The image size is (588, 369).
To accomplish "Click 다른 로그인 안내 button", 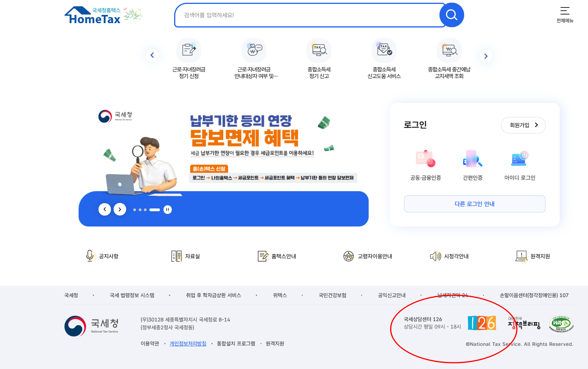I will click(x=474, y=204).
